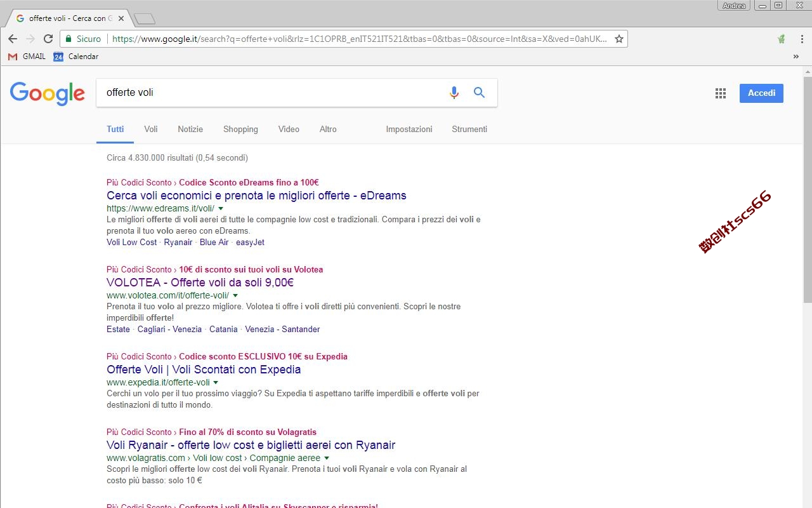Open a new tab with the new-tab button
The image size is (812, 508).
145,19
